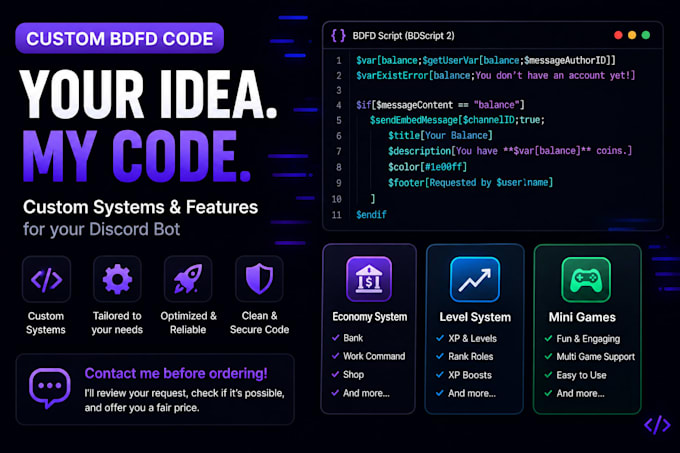Image resolution: width=680 pixels, height=453 pixels.
Task: Click the Clean & Secure Code label
Action: (x=259, y=323)
